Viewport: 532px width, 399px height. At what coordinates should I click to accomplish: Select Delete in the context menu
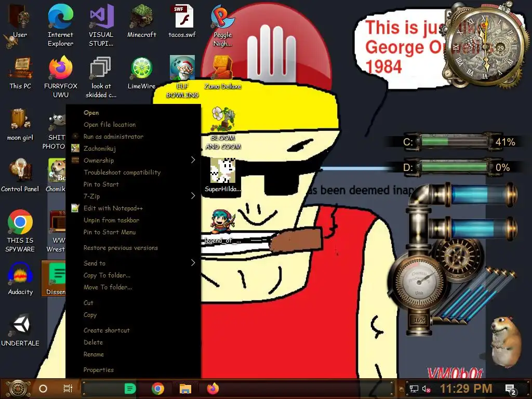coord(134,342)
